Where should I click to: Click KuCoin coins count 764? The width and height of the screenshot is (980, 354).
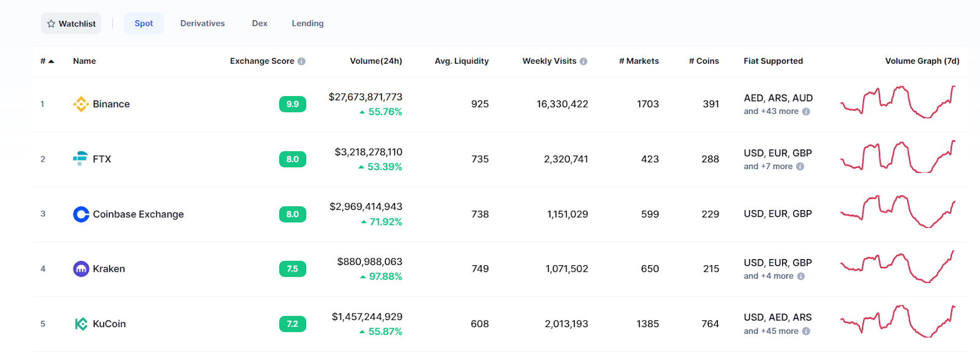[710, 324]
